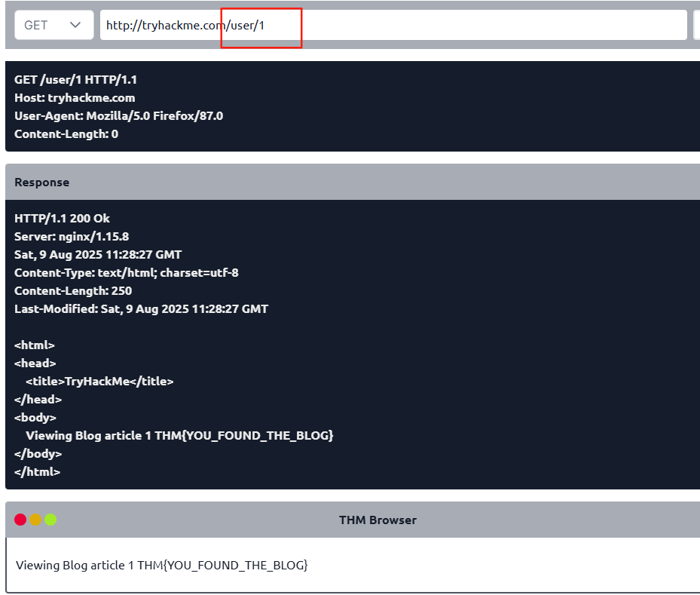The height and width of the screenshot is (595, 700).
Task: Click the THM Browser title bar label
Action: (x=378, y=520)
